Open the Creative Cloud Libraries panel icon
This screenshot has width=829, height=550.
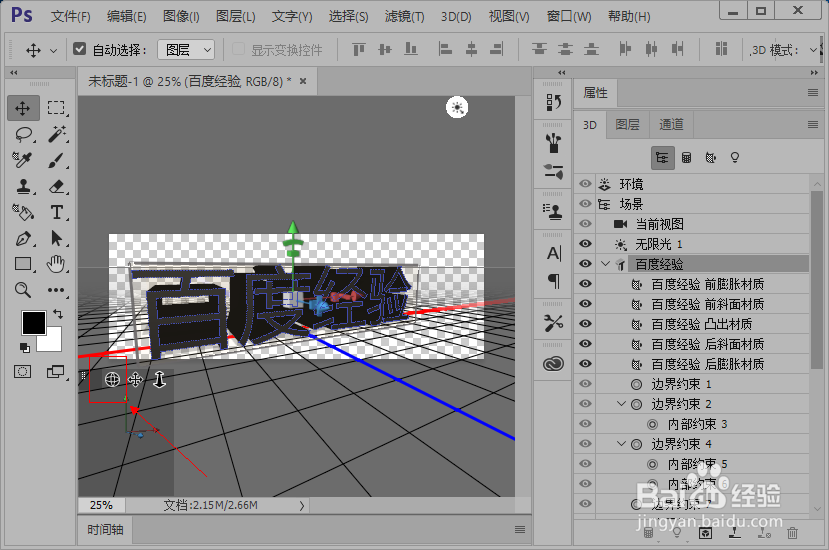(x=554, y=364)
